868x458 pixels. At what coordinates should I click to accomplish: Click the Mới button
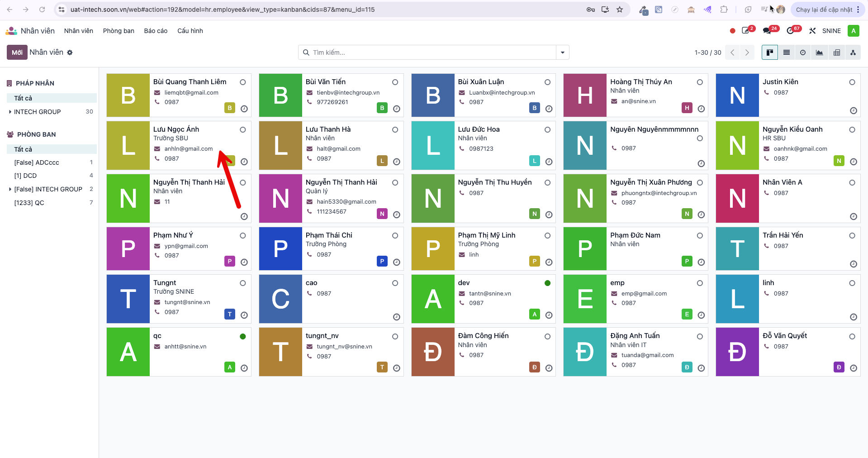click(x=17, y=52)
